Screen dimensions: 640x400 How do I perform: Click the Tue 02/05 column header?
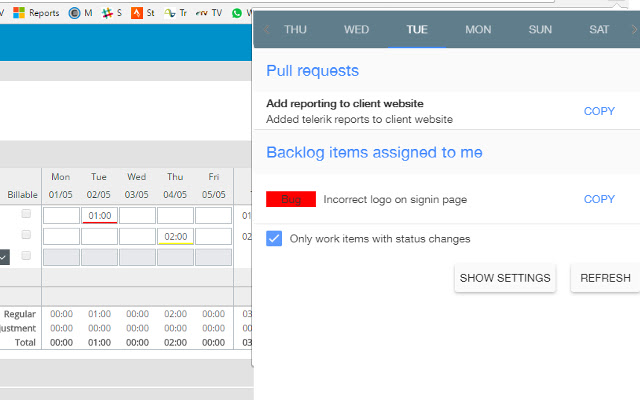(x=98, y=186)
